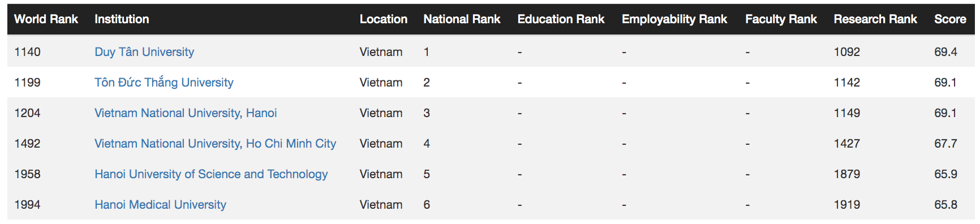Click the Research Rank column header
Screen dimensions: 980x224
click(x=875, y=19)
